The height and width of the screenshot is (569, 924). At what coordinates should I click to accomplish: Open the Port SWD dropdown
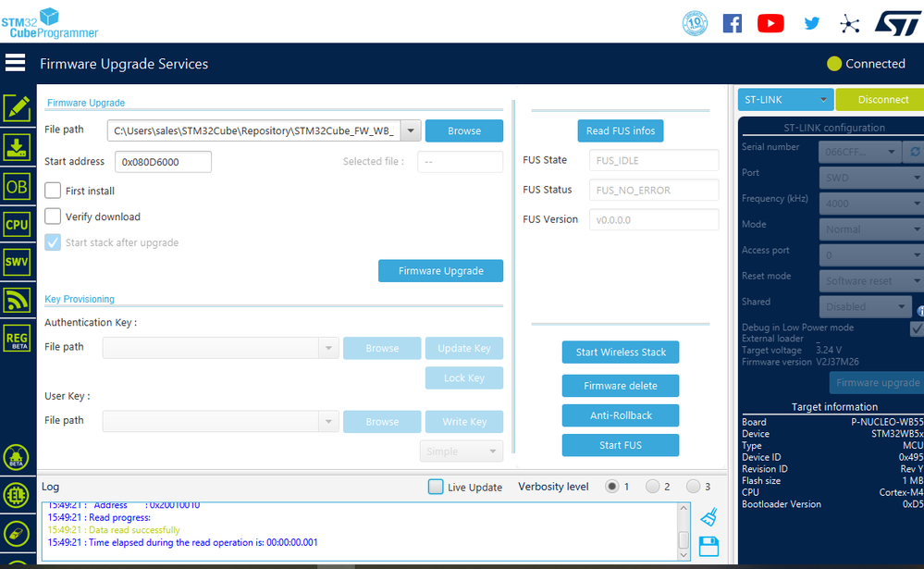click(871, 178)
